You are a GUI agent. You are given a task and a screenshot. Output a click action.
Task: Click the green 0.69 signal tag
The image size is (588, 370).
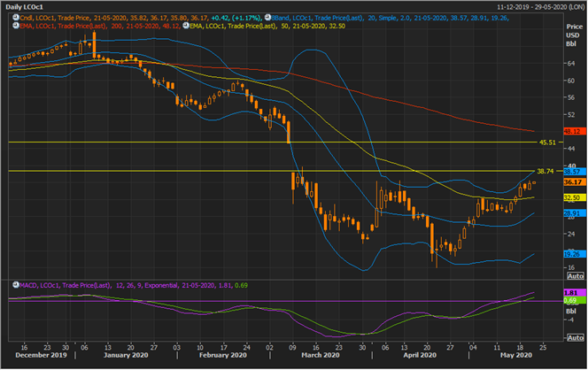(x=575, y=300)
